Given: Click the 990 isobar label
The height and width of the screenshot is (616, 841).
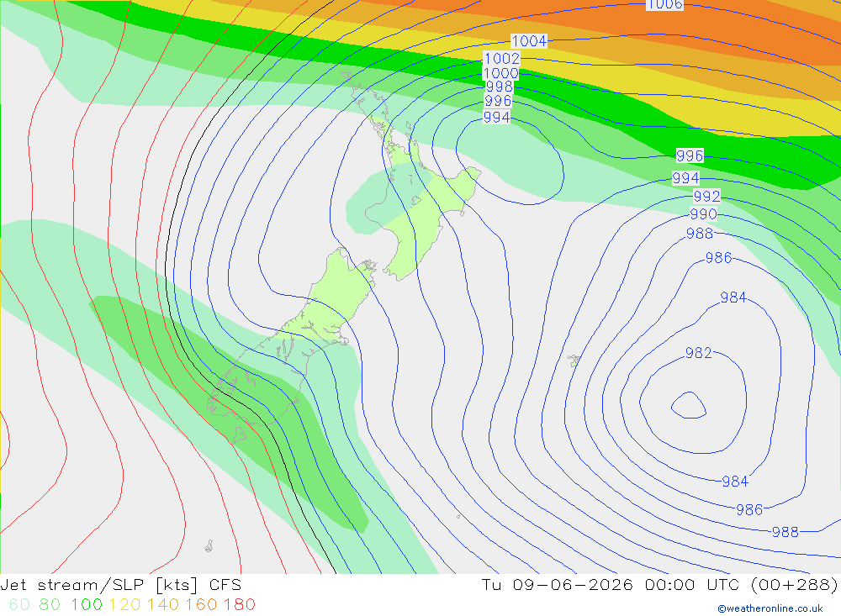Looking at the screenshot, I should [x=703, y=214].
